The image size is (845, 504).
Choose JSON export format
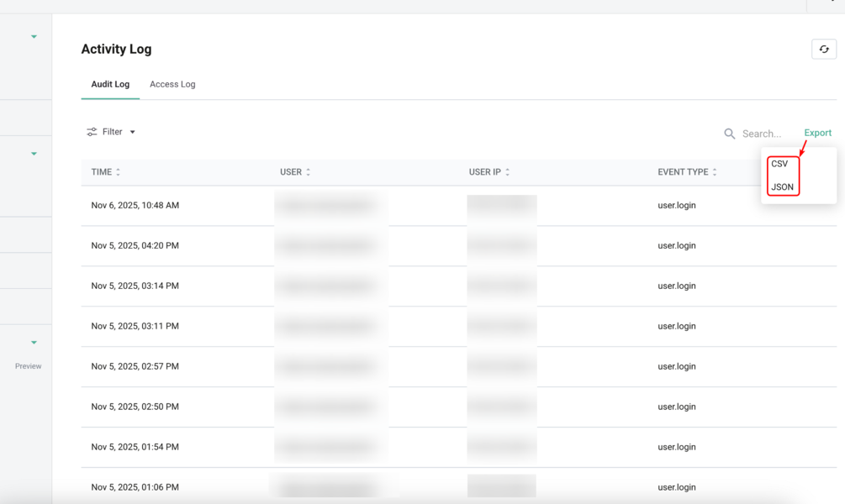[x=782, y=186]
